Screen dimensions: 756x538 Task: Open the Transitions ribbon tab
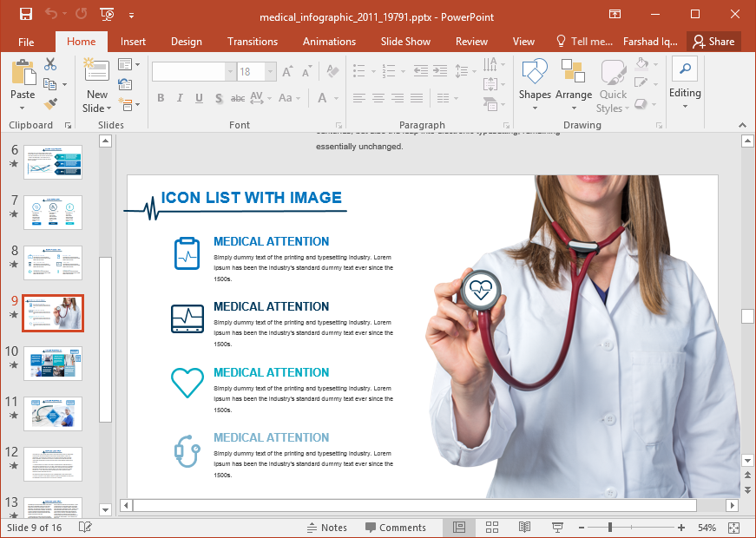(253, 42)
